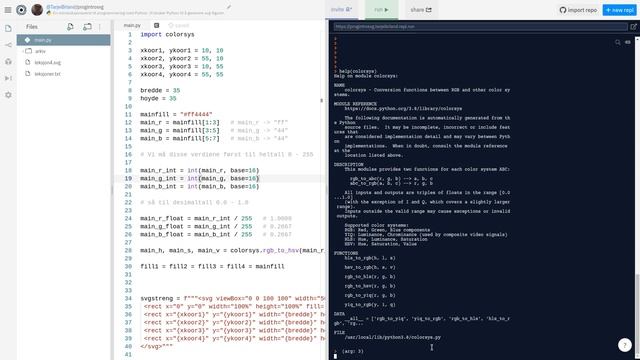
Task: Click the '</svg>' closing line 40
Action: pyautogui.click(x=157, y=347)
